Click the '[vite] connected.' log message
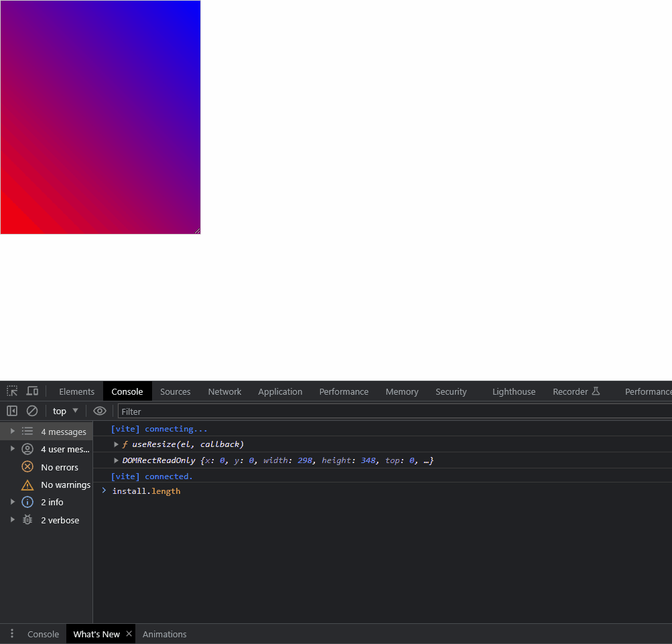 pos(151,476)
